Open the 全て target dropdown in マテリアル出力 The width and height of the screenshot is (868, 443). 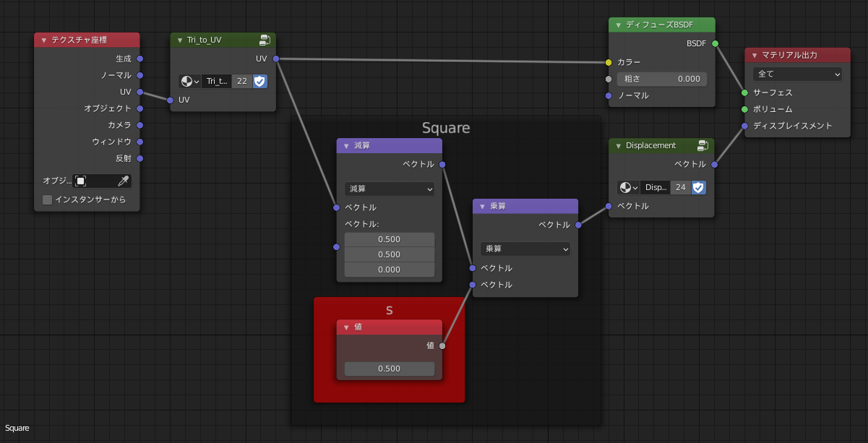(x=798, y=74)
